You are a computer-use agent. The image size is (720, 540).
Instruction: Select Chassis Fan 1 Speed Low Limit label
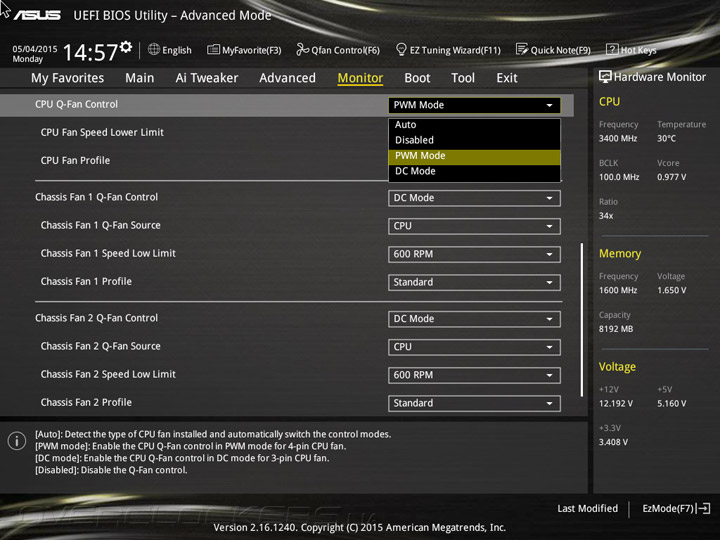[x=108, y=253]
